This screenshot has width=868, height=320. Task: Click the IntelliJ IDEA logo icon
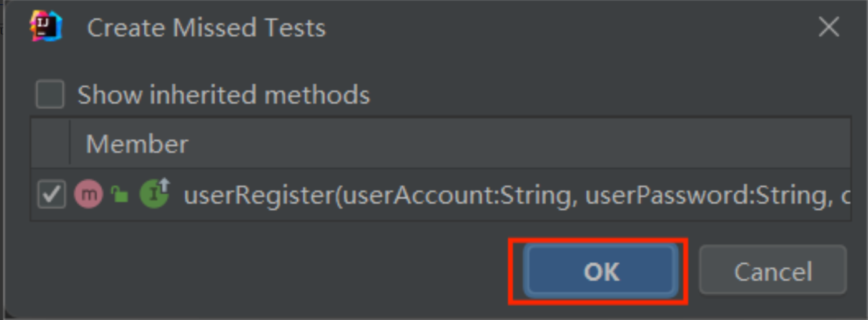(x=46, y=27)
